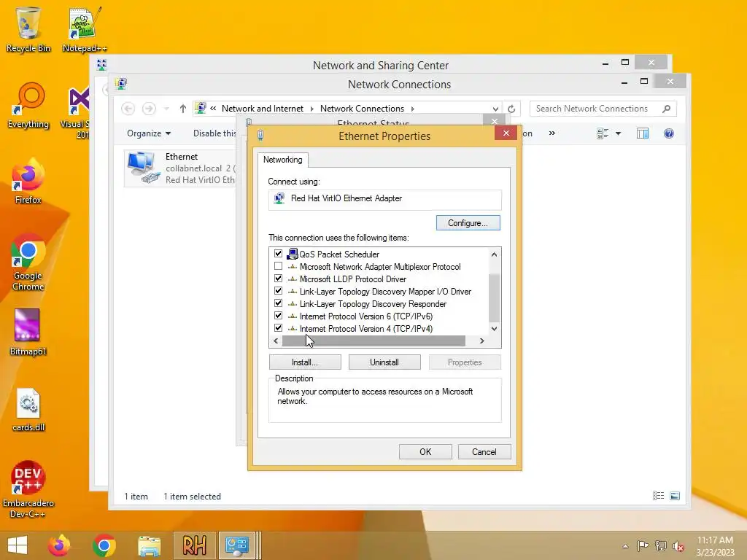Uncheck Microsoft LLDP Protocol Driver
This screenshot has width=747, height=560.
[278, 279]
